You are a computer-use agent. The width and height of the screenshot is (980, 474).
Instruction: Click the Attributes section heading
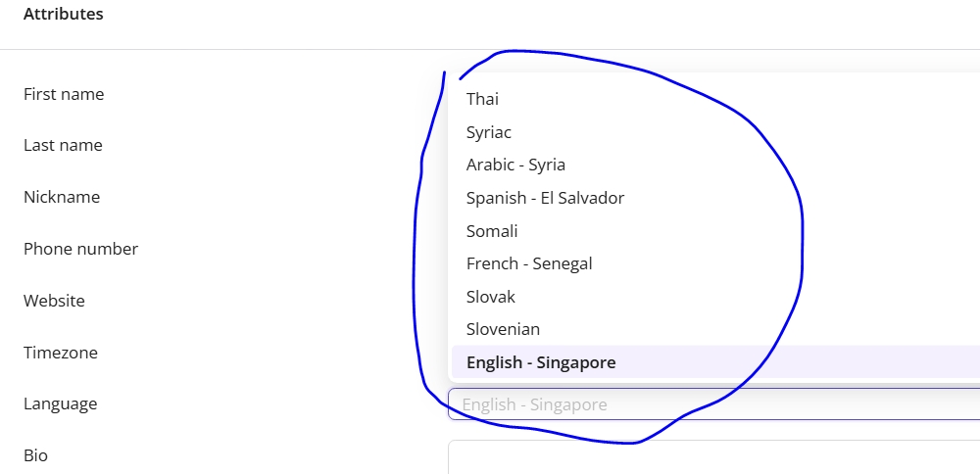(63, 14)
